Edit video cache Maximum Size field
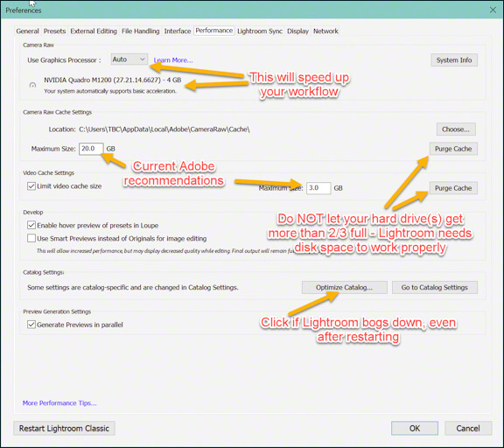 click(318, 188)
